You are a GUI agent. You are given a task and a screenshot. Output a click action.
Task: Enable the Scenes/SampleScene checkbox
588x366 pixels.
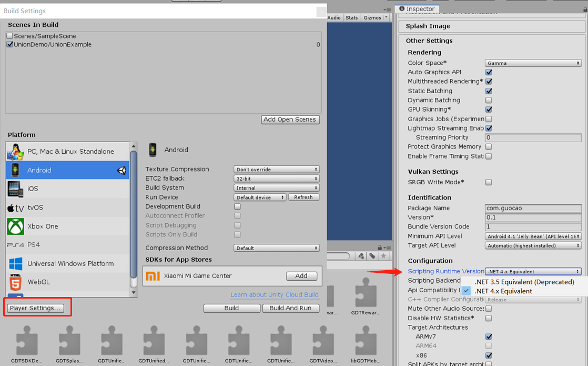coord(9,36)
